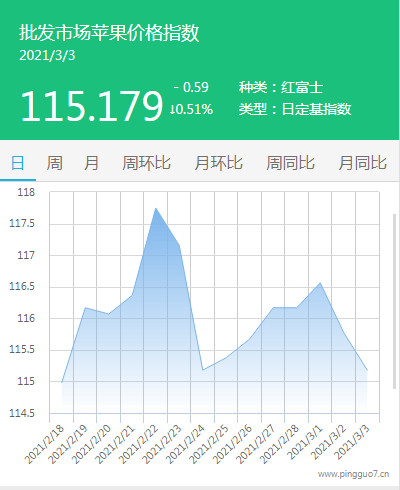Viewport: 400px width, 490px height.
Task: Click the 2021/3/3 final data point
Action: 367,370
